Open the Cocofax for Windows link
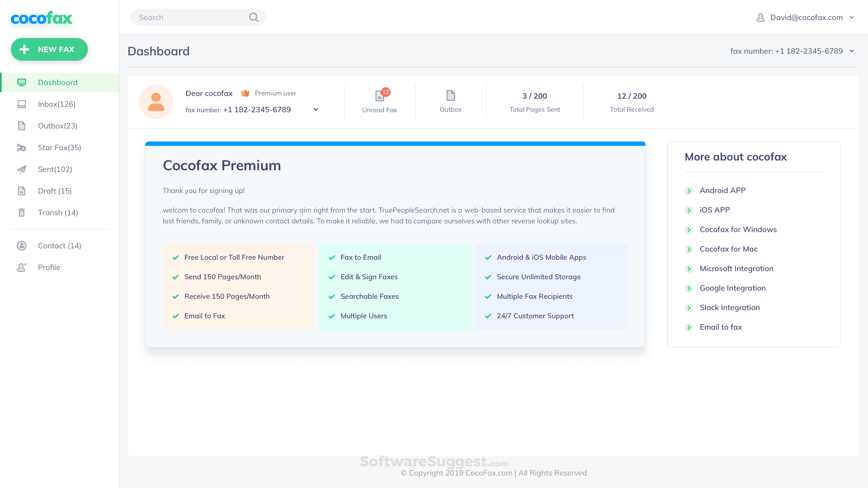Screen dimensions: 868x488 [738, 230]
